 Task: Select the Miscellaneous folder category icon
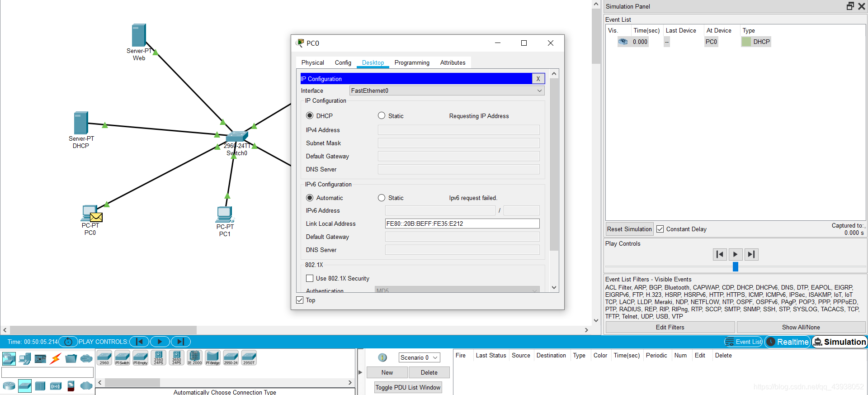point(71,359)
